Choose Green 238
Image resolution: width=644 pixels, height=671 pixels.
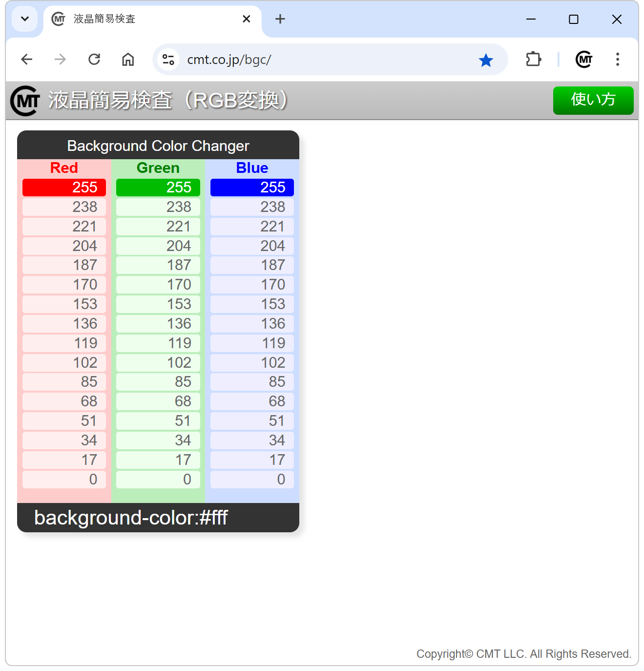pyautogui.click(x=158, y=207)
